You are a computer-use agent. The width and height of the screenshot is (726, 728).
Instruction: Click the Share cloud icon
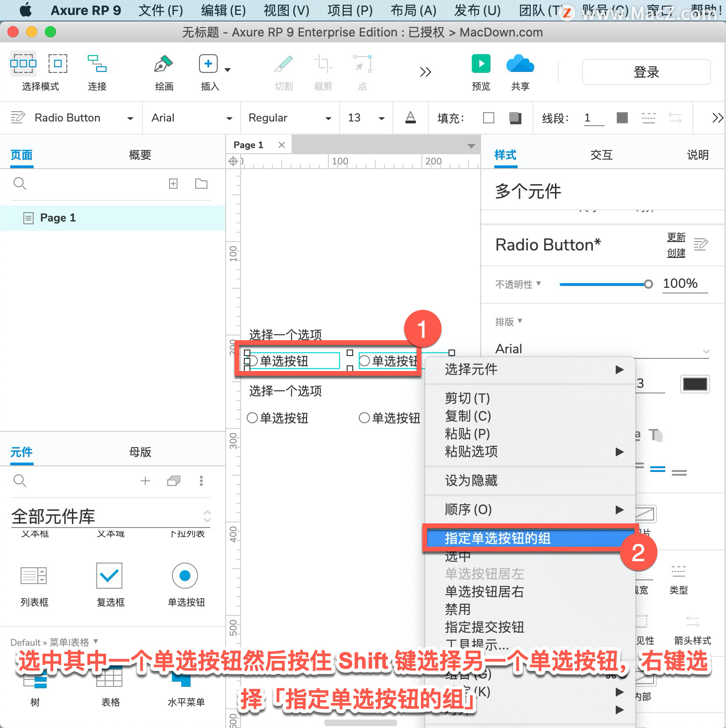(x=520, y=64)
